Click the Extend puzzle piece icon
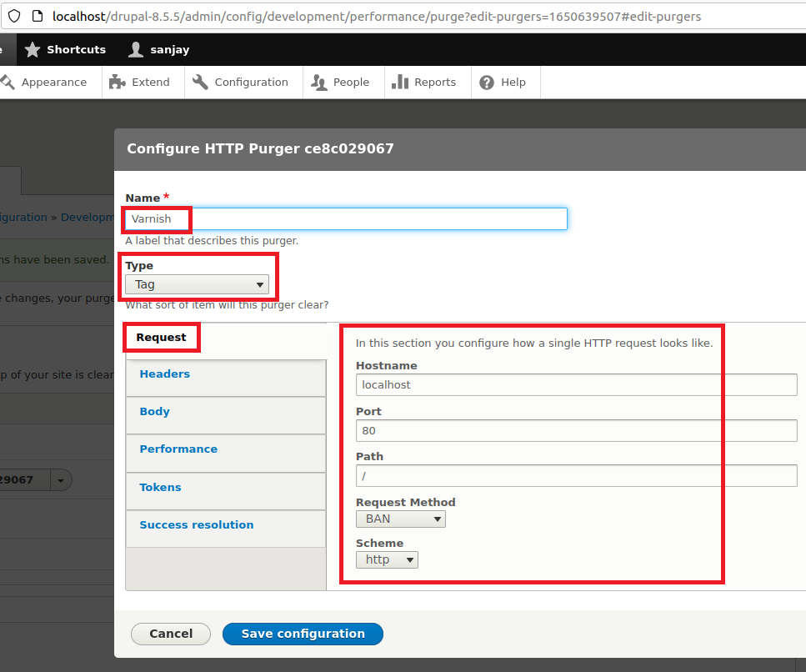Screen dimensions: 806x672 118,82
